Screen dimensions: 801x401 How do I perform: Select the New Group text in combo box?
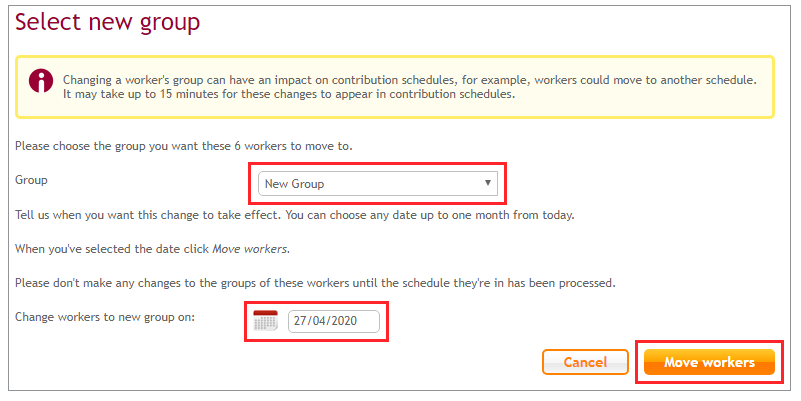[294, 184]
